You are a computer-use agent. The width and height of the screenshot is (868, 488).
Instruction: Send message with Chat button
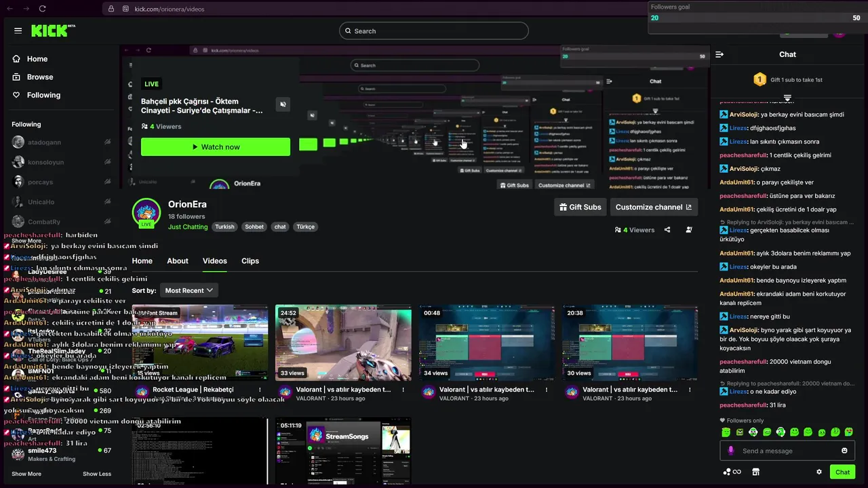tap(842, 472)
